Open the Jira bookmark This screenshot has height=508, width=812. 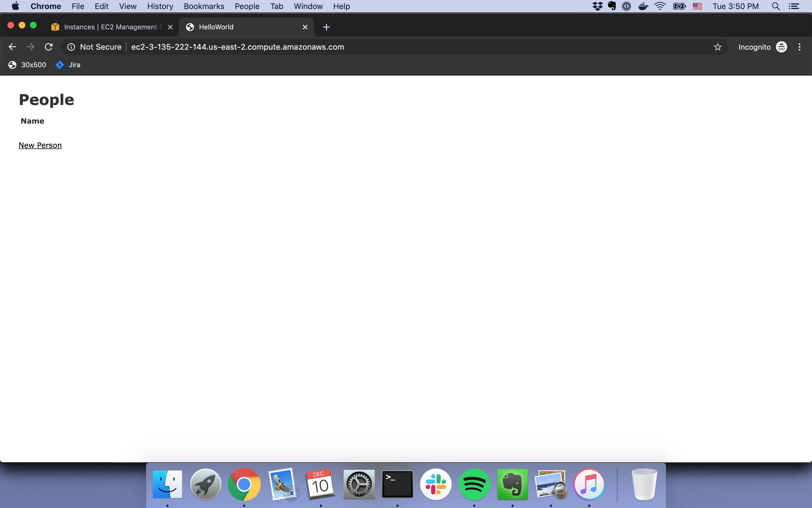(x=68, y=65)
